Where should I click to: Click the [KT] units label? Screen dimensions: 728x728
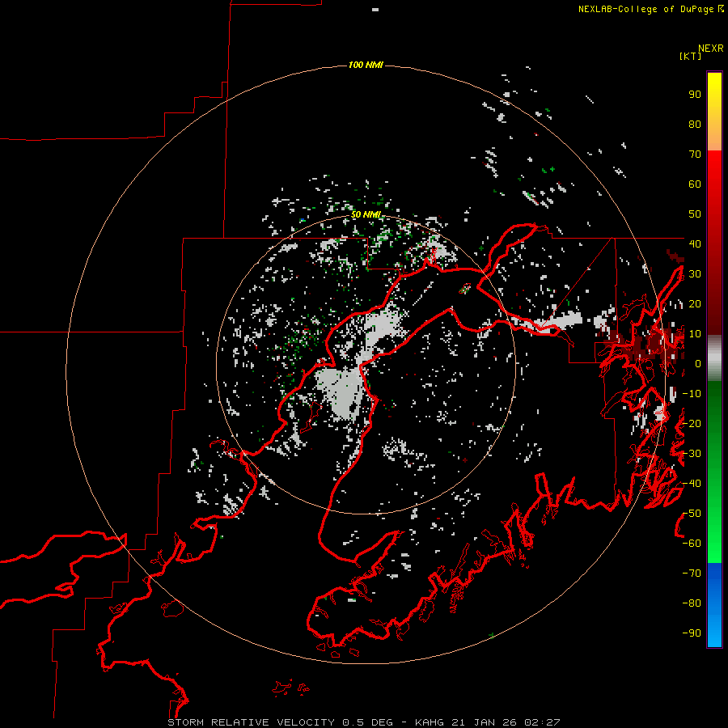[690, 56]
